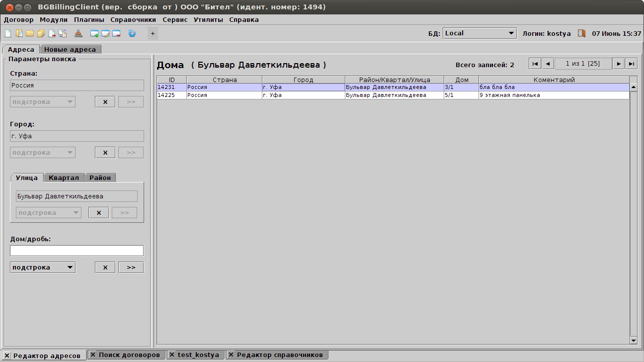Switch to the Квартал tab
Viewport: 644px width, 362px height.
coord(64,177)
